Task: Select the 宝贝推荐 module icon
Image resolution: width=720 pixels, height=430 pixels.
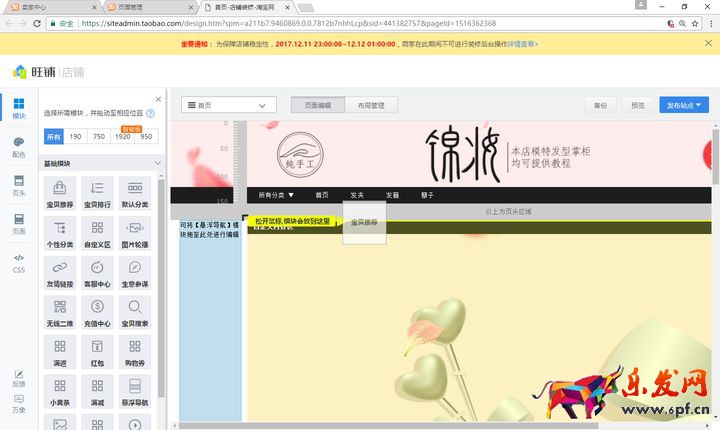Action: pyautogui.click(x=59, y=193)
